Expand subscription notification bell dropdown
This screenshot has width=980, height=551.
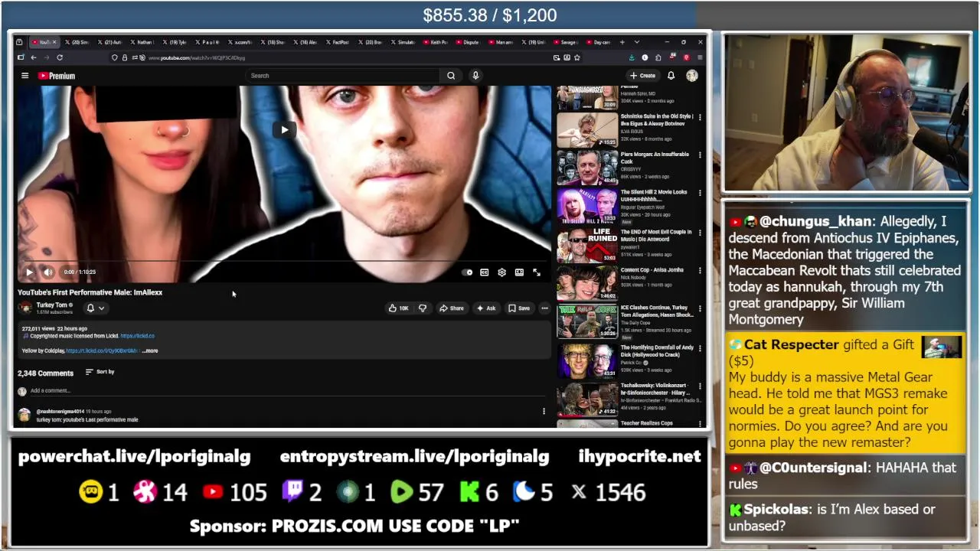95,308
